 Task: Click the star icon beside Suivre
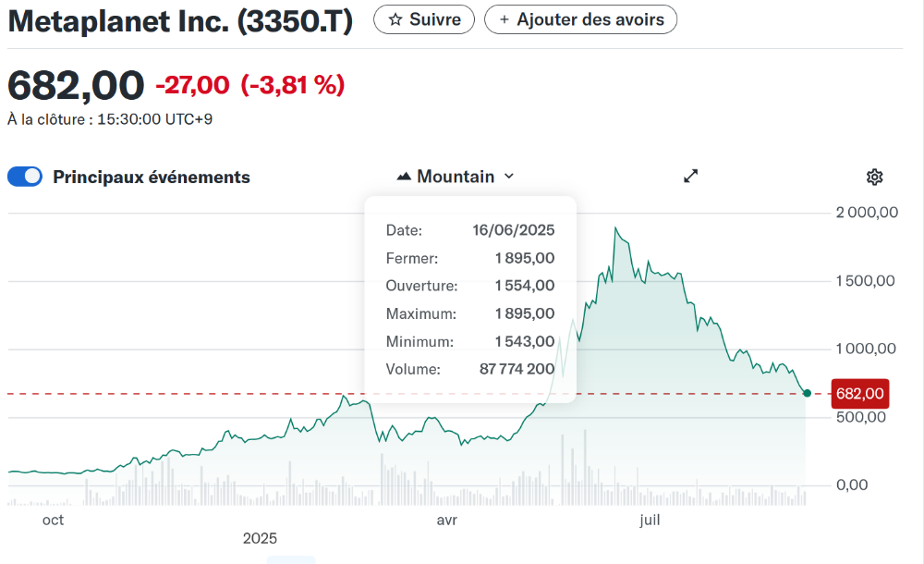click(x=395, y=19)
